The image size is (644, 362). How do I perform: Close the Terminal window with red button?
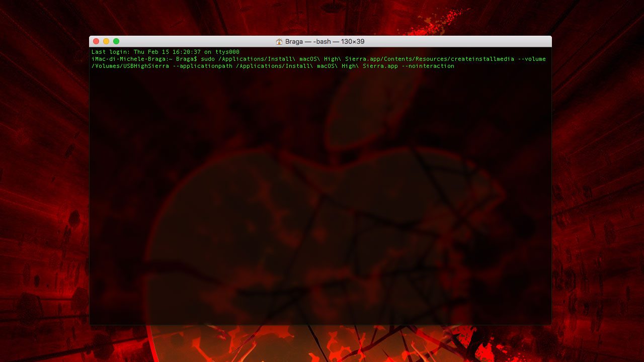[x=96, y=41]
